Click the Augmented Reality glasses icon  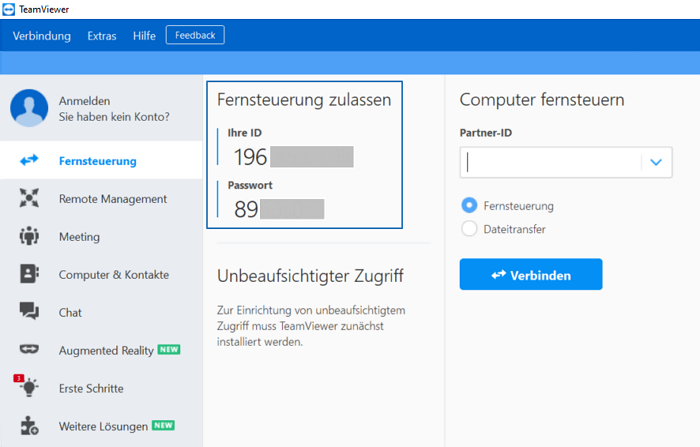coord(29,349)
